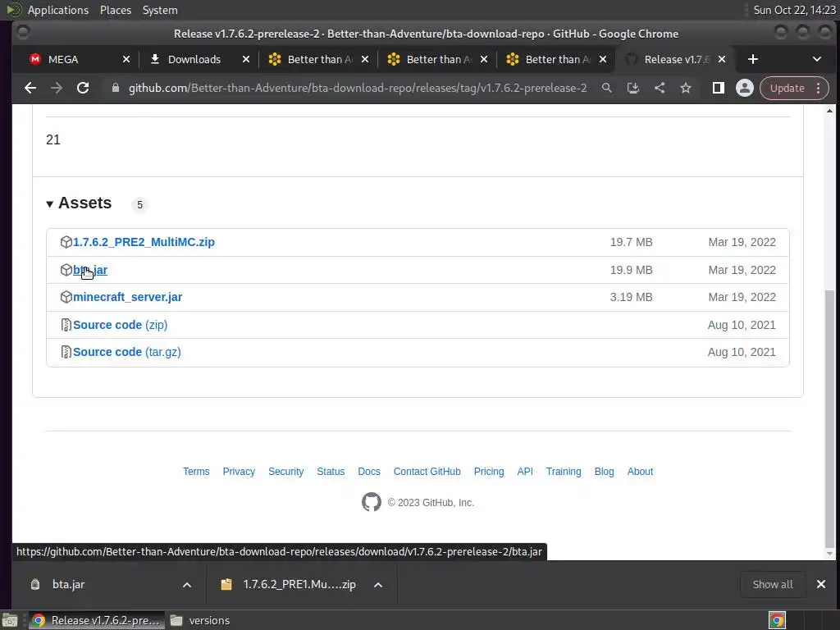Open Contact GitHub footer link

pyautogui.click(x=427, y=472)
